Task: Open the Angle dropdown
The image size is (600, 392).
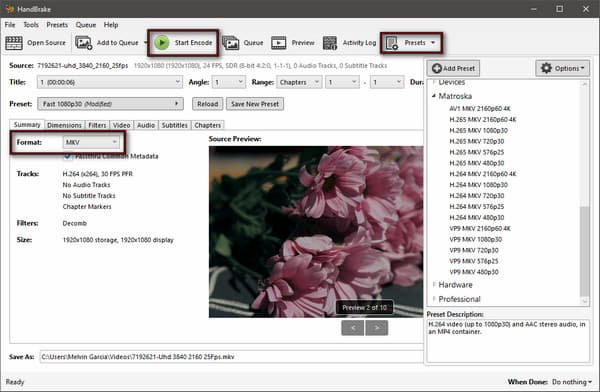Action: tap(229, 82)
